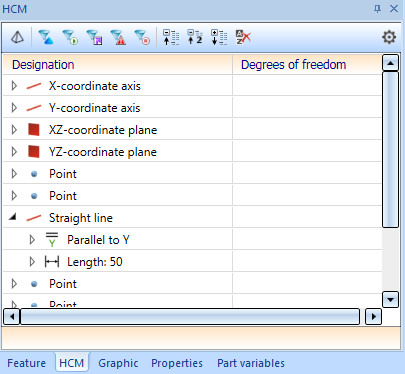This screenshot has height=374, width=405.
Task: Expand the Parallel to Y constraint
Action: click(32, 240)
